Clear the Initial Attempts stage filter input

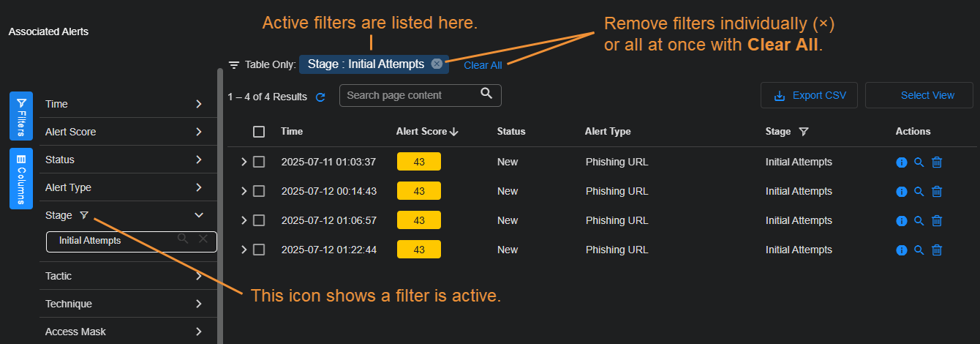[203, 239]
